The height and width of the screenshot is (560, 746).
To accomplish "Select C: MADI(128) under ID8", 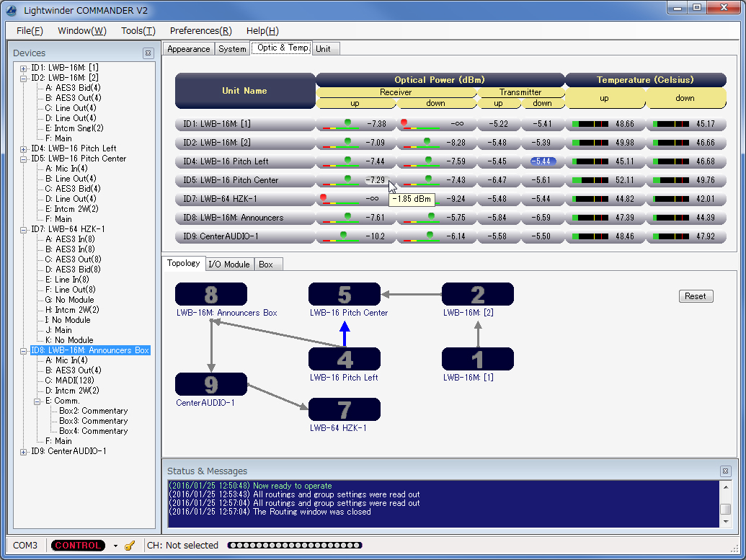I will tap(69, 381).
